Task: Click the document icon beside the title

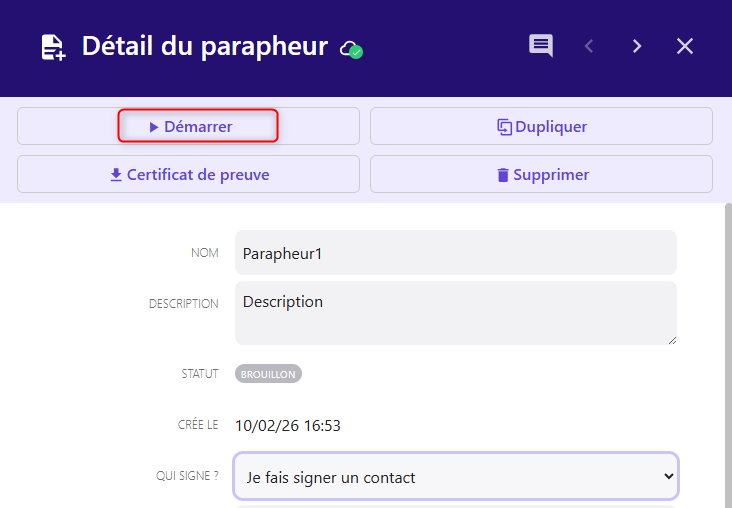Action: point(53,47)
